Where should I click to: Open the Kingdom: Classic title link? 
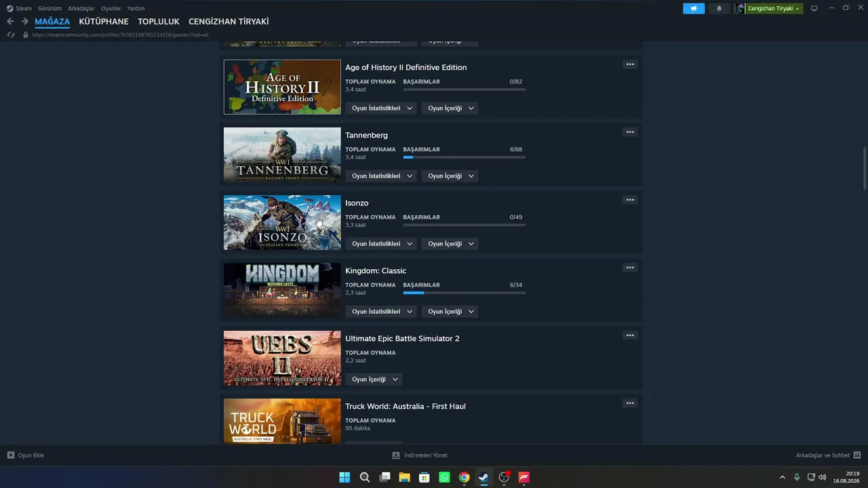tap(376, 271)
